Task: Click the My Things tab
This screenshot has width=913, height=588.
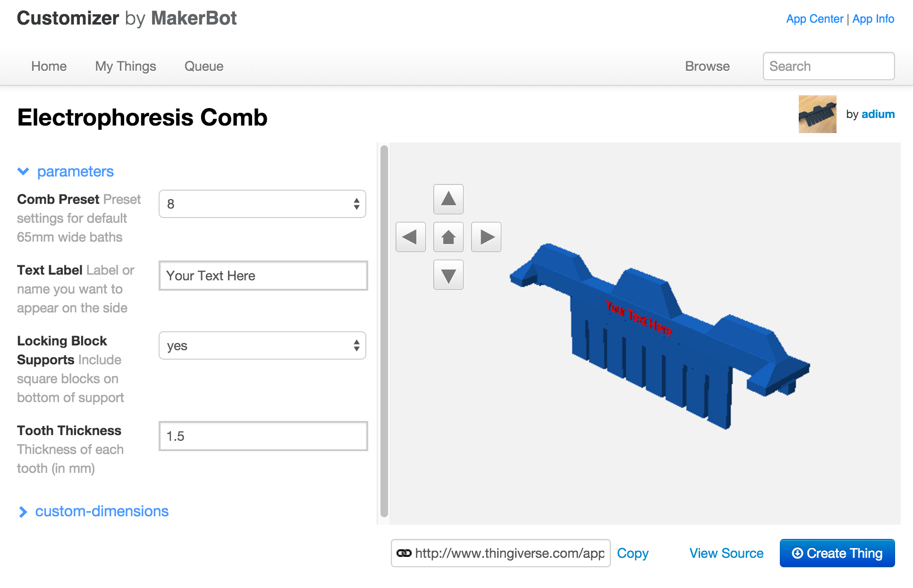Action: point(126,66)
